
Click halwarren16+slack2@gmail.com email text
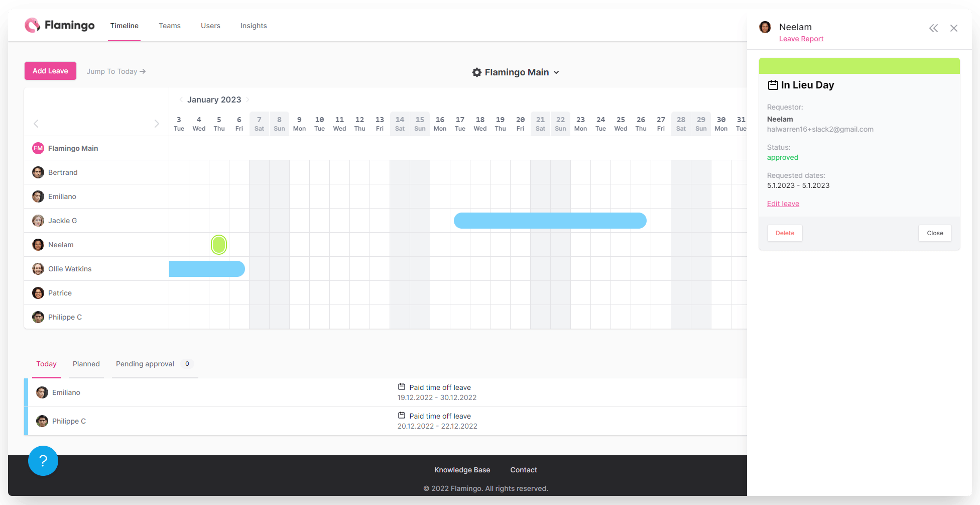tap(820, 129)
